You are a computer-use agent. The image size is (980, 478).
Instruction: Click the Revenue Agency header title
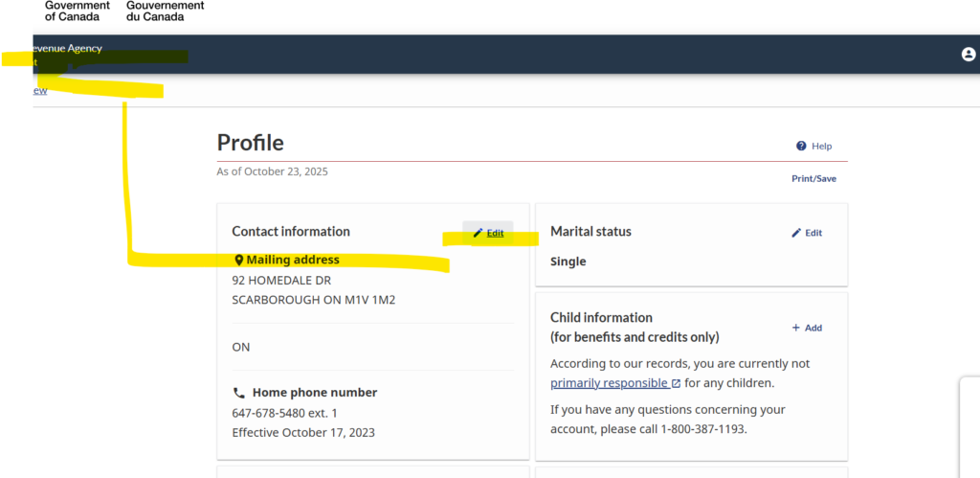pyautogui.click(x=66, y=48)
